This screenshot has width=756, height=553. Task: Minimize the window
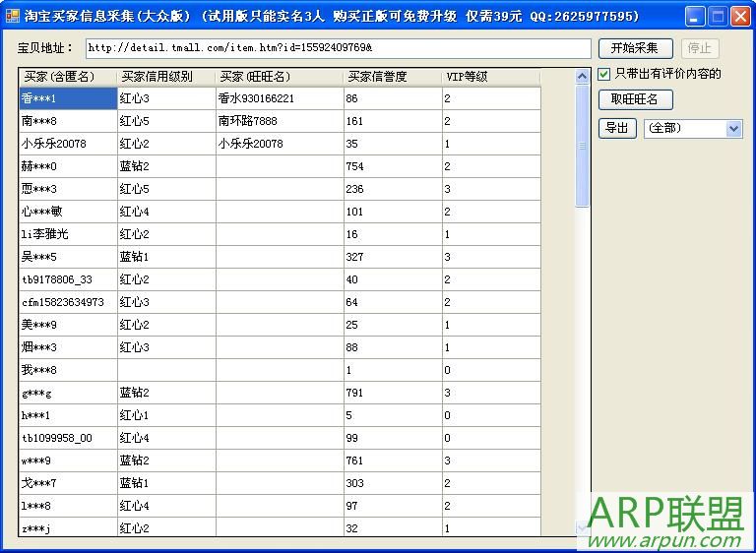point(694,17)
